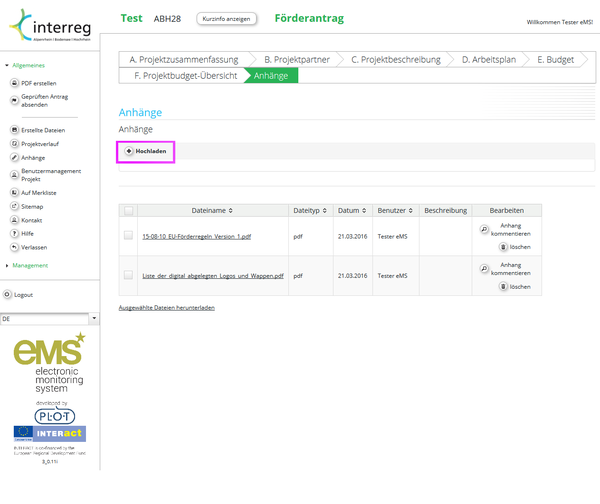Click the Logout icon
Viewport: 600px width, 504px height.
coord(8,295)
